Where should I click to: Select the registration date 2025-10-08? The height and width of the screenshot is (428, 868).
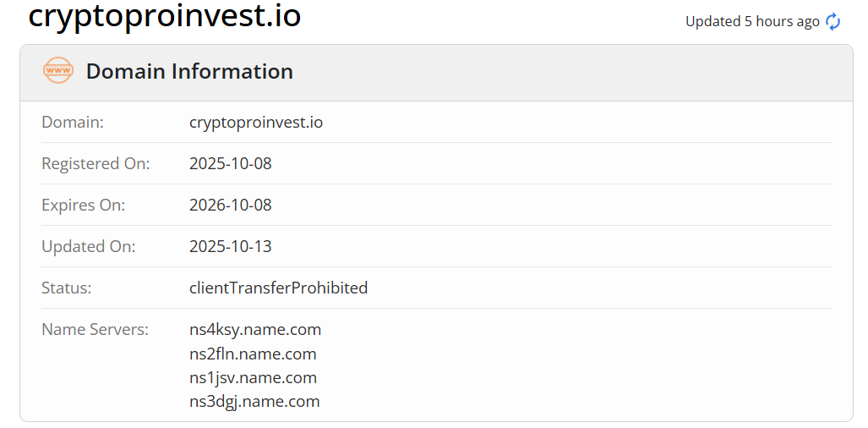click(x=231, y=164)
